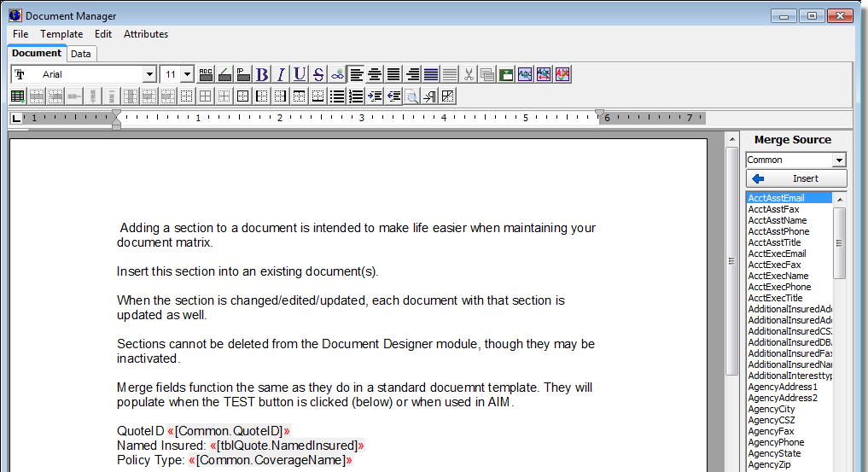Image resolution: width=868 pixels, height=472 pixels.
Task: Open the Arial font name dropdown
Action: [x=149, y=75]
